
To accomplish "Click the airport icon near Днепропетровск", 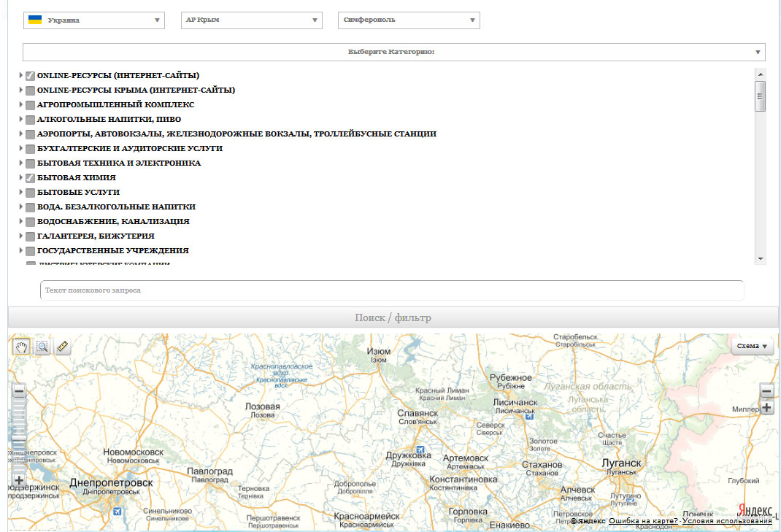I will point(117,511).
